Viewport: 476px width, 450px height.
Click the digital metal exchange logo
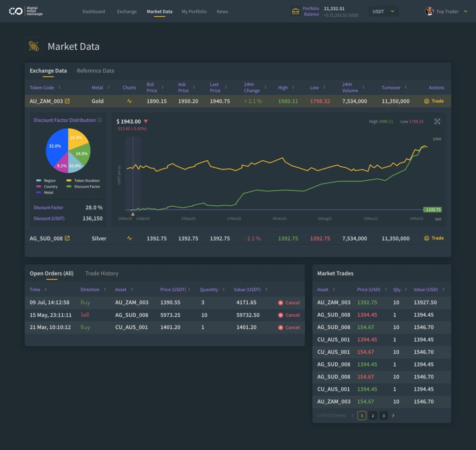coord(26,11)
